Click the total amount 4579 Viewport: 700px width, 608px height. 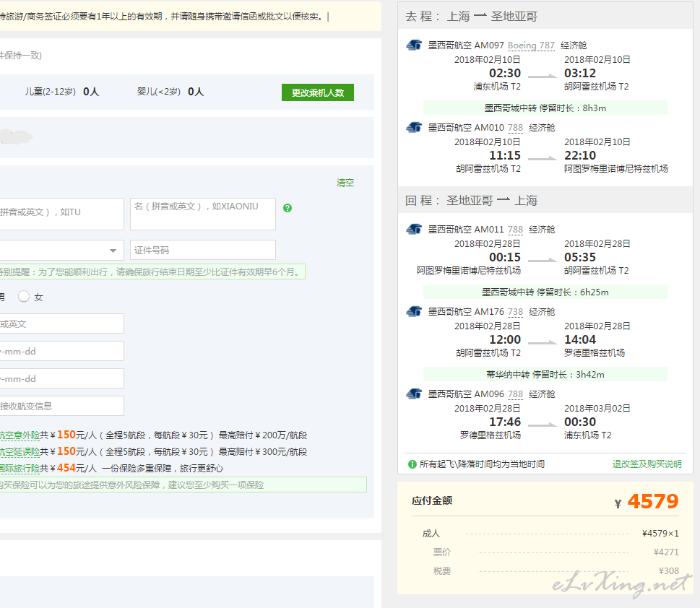coord(653,501)
